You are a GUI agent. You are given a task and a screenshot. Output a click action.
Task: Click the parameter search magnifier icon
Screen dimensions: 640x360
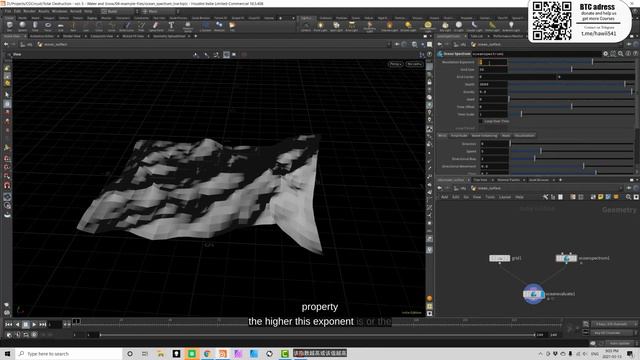[620, 53]
